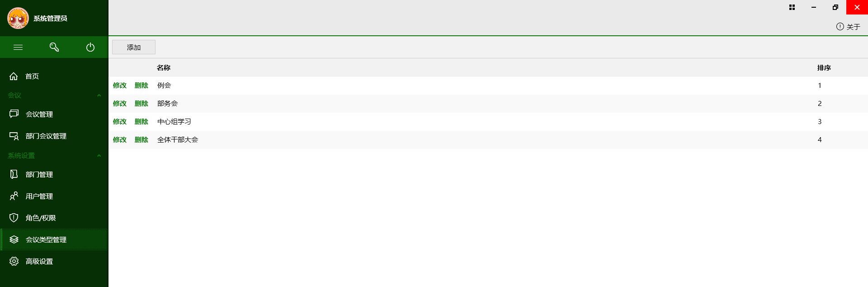Collapse the 系统设置 sidebar section
Image resolution: width=868 pixels, height=287 pixels.
99,156
